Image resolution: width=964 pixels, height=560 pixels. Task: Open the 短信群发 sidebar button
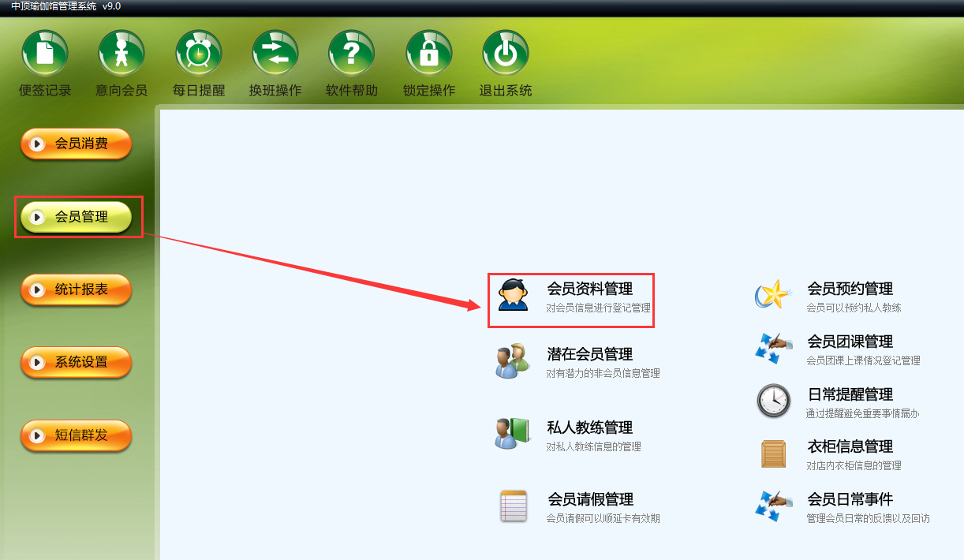pos(76,435)
